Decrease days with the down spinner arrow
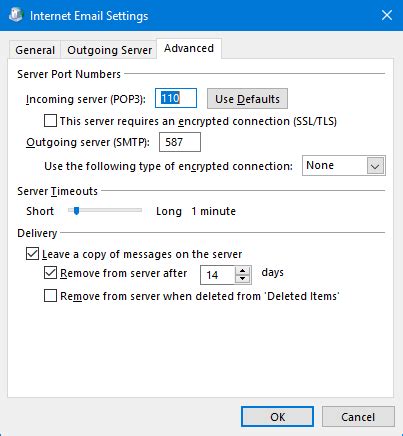 pos(243,279)
